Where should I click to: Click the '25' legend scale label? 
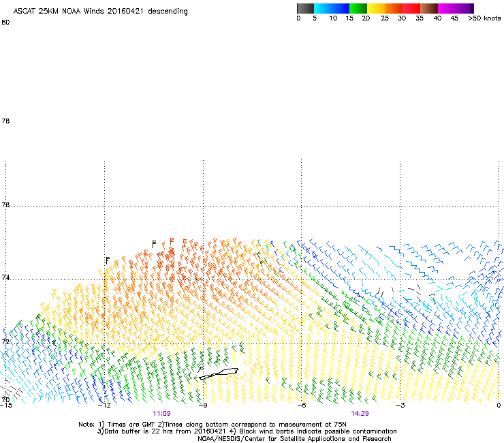(x=385, y=18)
